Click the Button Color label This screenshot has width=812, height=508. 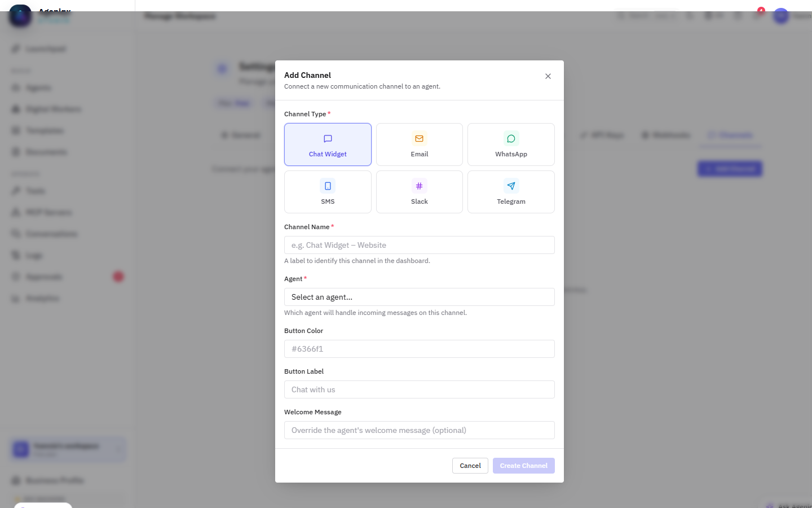[303, 331]
